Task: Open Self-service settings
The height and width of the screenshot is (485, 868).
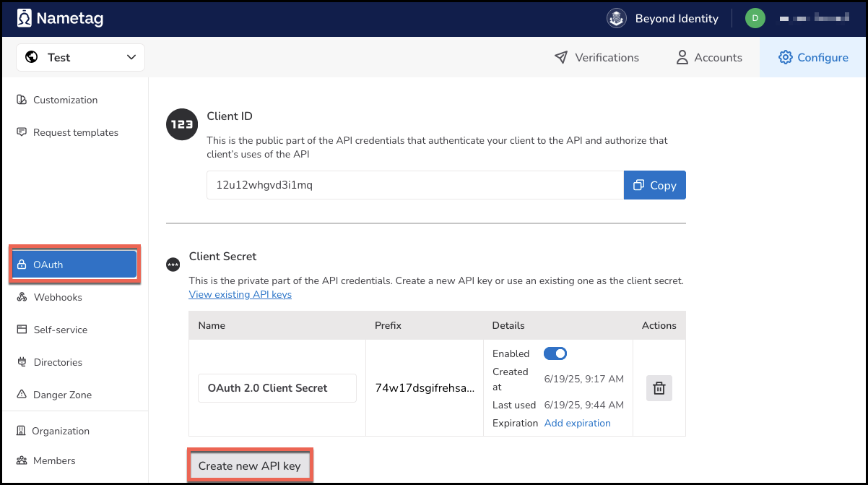Action: 60,330
